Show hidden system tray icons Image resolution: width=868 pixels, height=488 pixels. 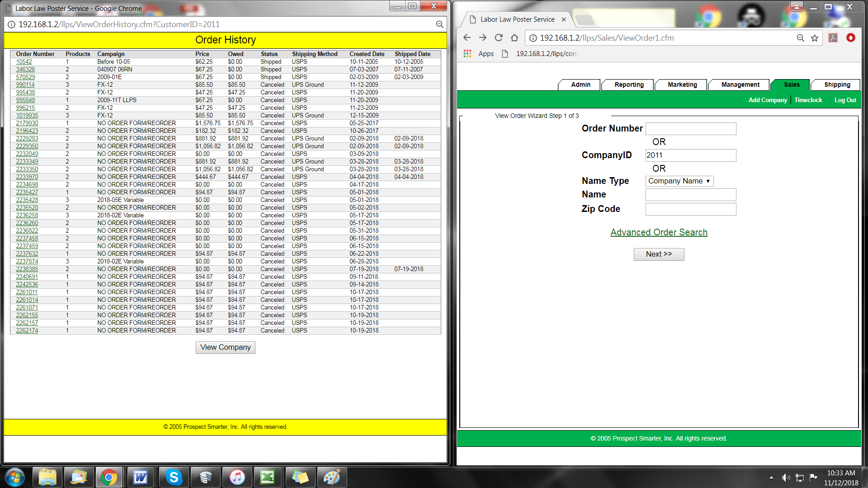point(771,478)
